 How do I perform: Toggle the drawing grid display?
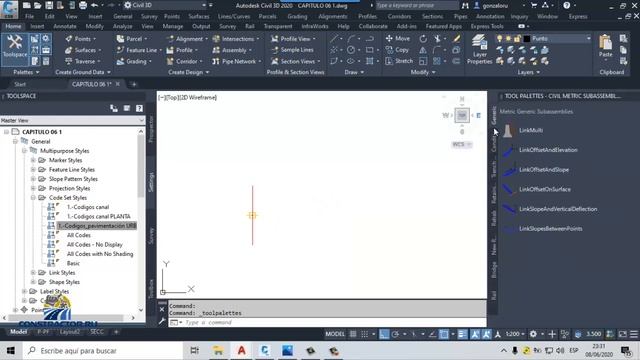point(353,334)
